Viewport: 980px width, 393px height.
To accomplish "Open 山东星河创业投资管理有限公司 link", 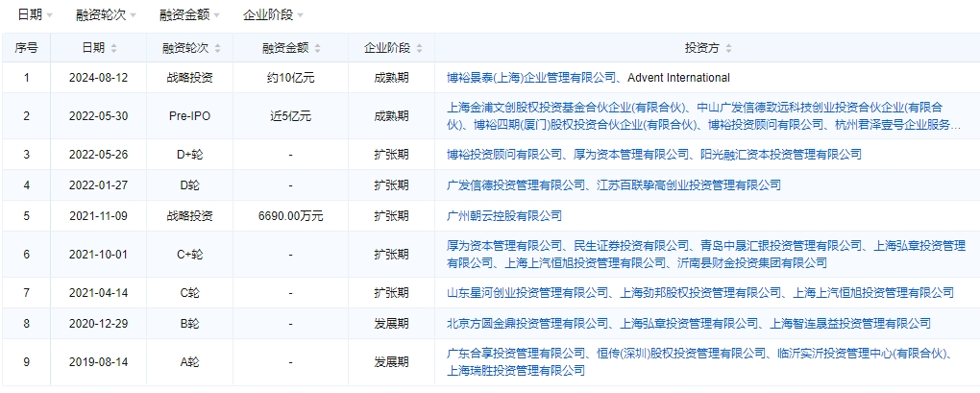I will pyautogui.click(x=527, y=292).
